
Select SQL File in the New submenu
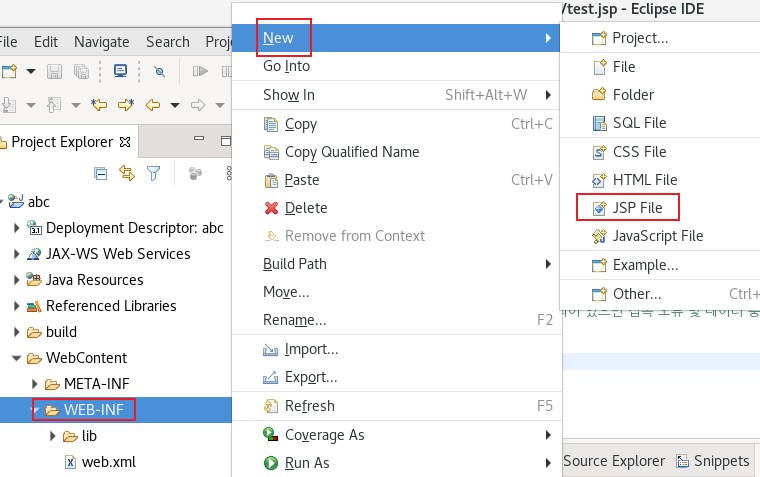[660, 123]
